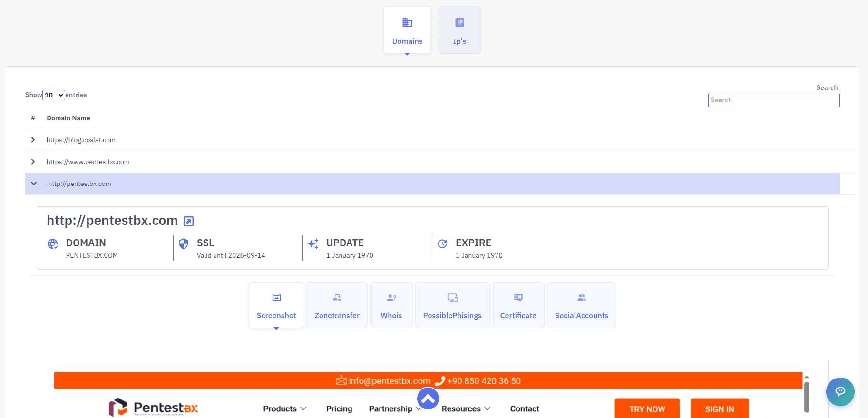Click the # column header

(33, 118)
